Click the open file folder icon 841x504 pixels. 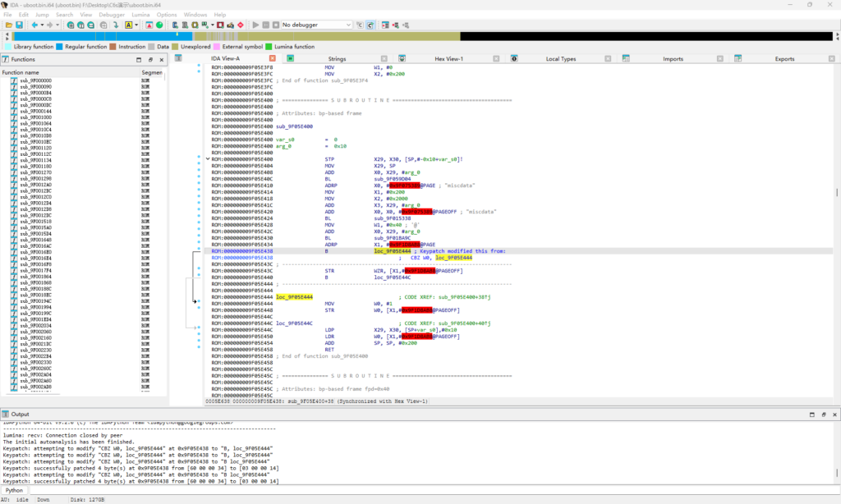[x=11, y=25]
